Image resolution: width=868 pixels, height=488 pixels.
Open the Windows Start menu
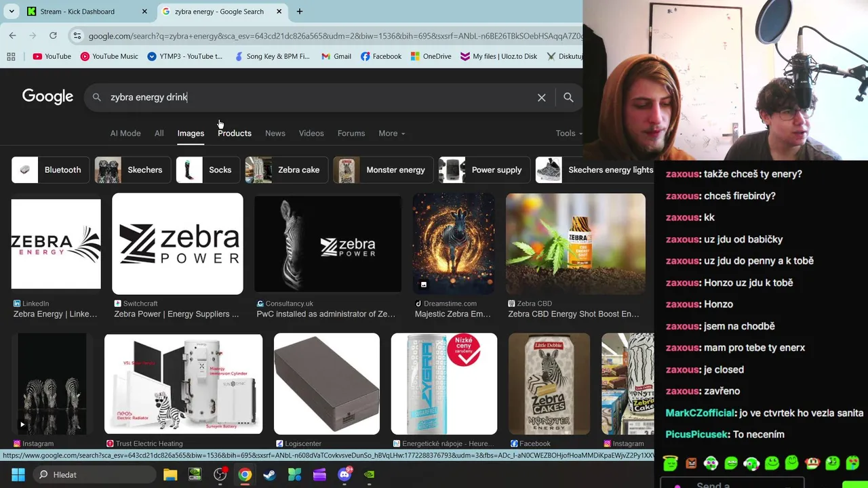[x=18, y=474]
